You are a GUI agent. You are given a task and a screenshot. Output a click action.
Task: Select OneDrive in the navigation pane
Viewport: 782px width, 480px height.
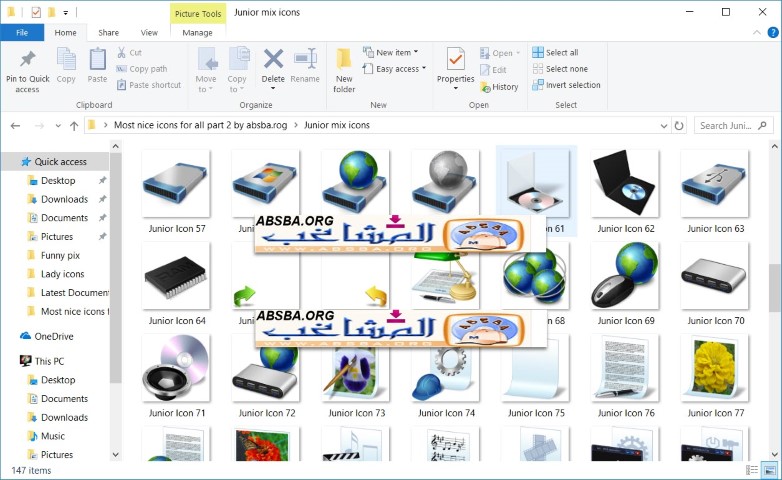pos(47,336)
